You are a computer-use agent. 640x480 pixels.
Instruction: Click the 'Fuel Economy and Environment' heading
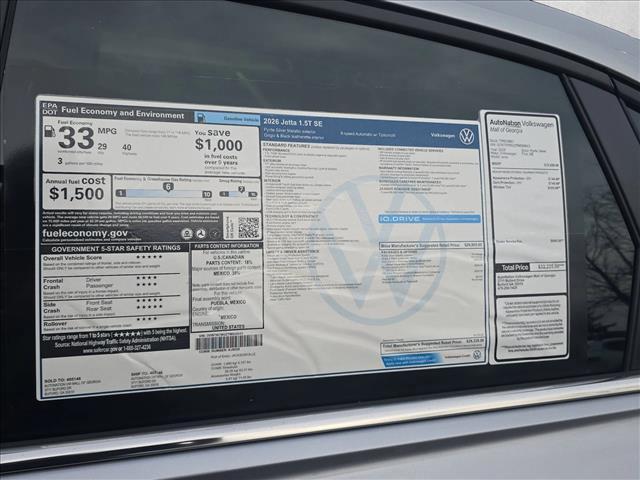point(122,113)
